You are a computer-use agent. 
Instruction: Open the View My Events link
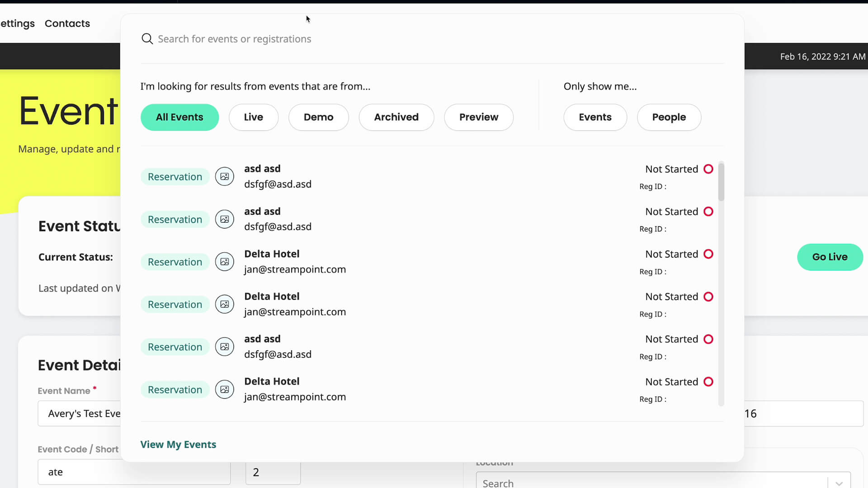point(178,445)
